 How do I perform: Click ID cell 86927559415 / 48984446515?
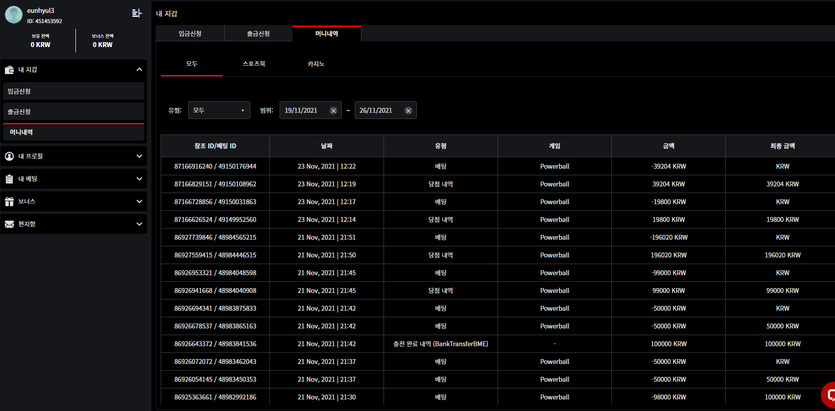[215, 255]
